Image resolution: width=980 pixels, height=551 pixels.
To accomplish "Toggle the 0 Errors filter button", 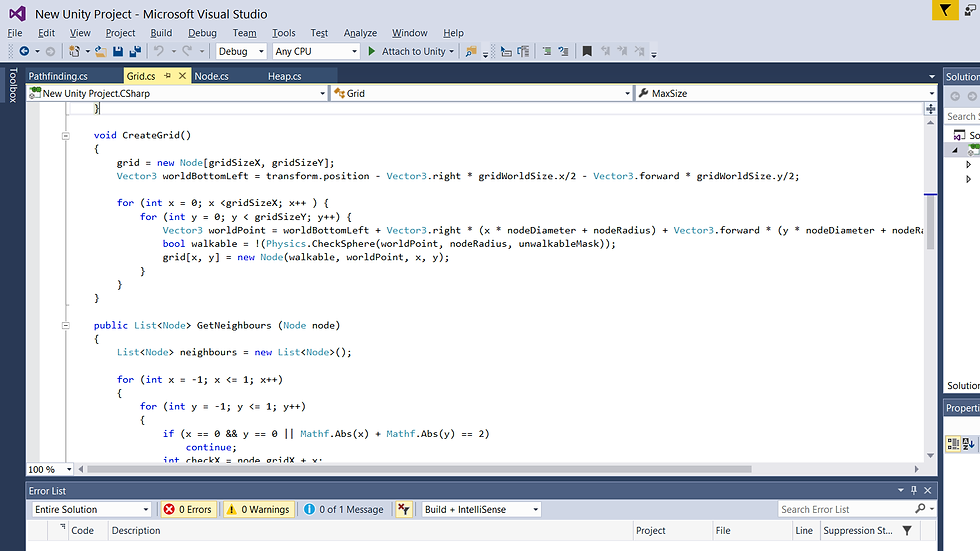I will tap(188, 509).
